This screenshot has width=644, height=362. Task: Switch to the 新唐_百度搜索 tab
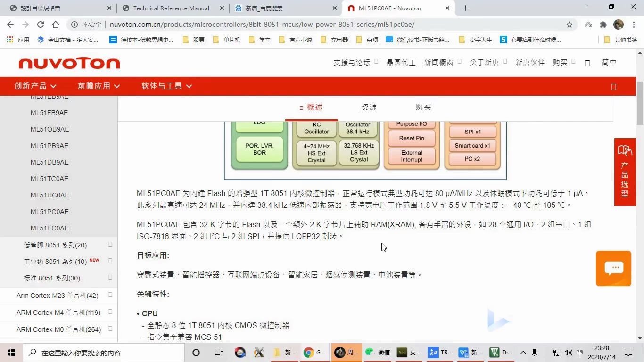(x=285, y=8)
